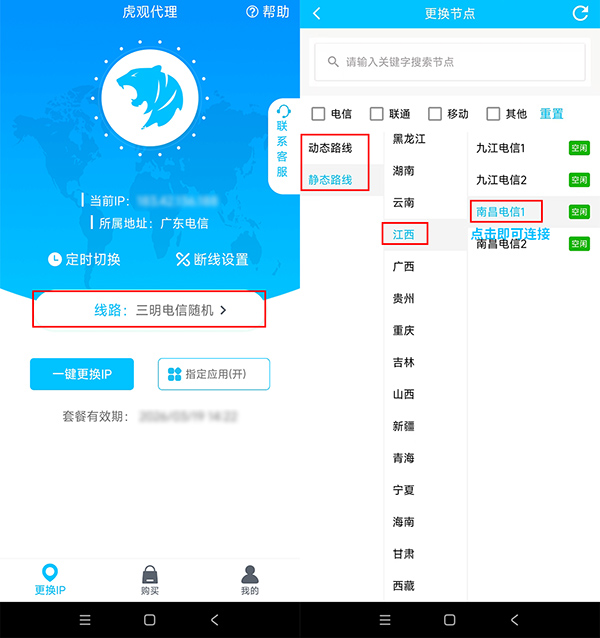This screenshot has width=600, height=638.
Task: Connect to 九江电信2 node
Action: pos(501,180)
